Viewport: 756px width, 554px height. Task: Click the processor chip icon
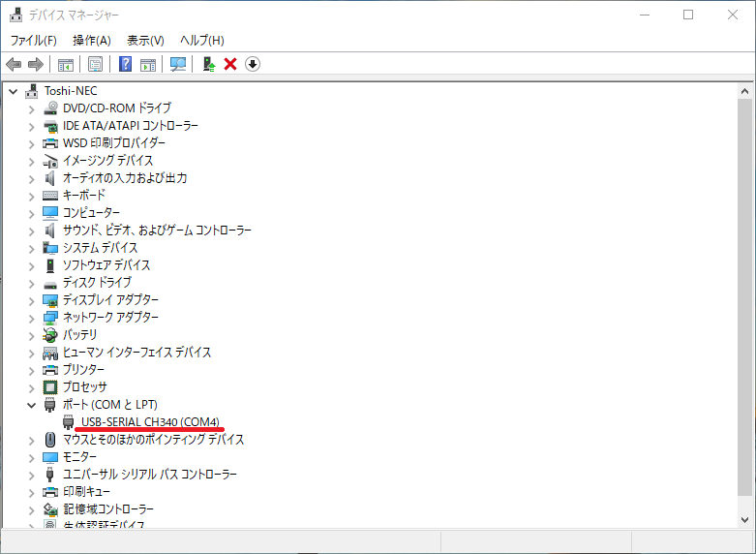click(x=50, y=387)
